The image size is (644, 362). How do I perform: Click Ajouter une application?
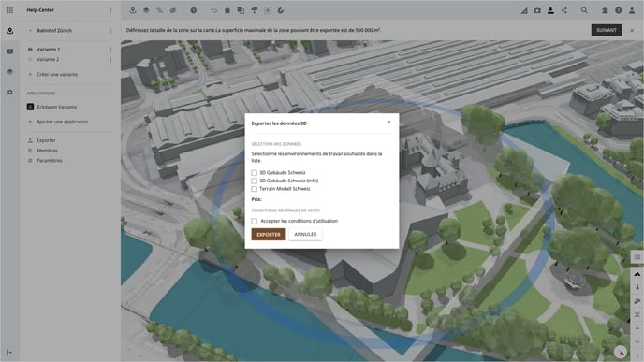click(62, 122)
